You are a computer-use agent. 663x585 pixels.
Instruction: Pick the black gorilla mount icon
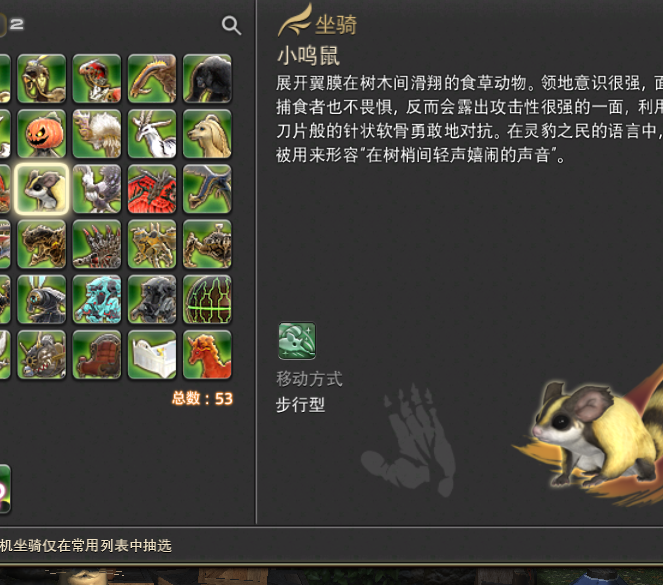tap(207, 79)
